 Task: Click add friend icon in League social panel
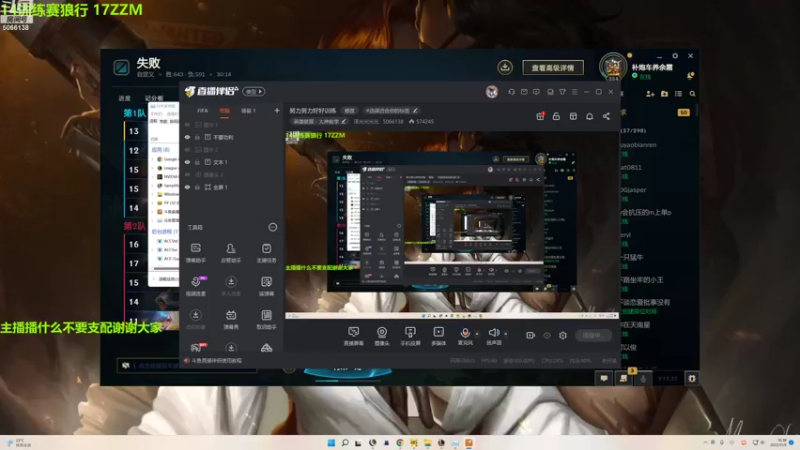tap(650, 94)
